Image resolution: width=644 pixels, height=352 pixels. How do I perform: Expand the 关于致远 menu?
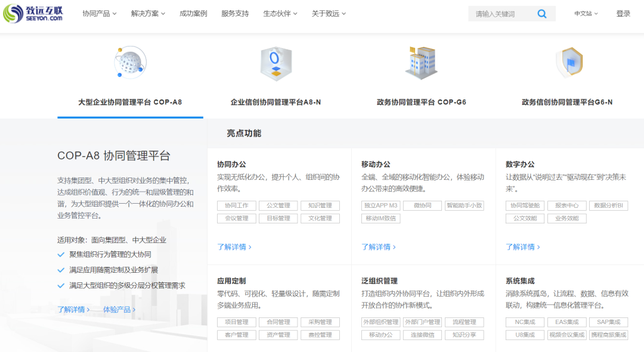tap(329, 14)
